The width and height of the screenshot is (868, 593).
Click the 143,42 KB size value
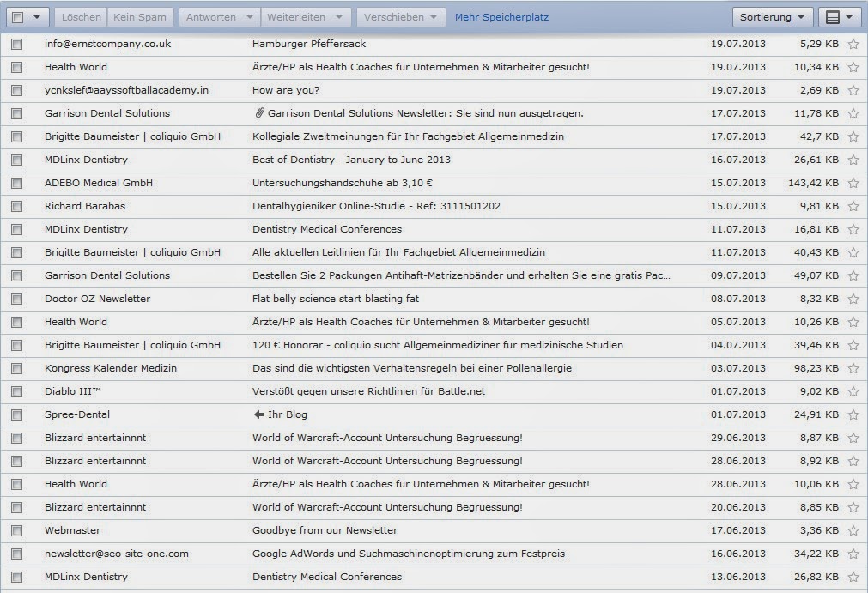(813, 183)
